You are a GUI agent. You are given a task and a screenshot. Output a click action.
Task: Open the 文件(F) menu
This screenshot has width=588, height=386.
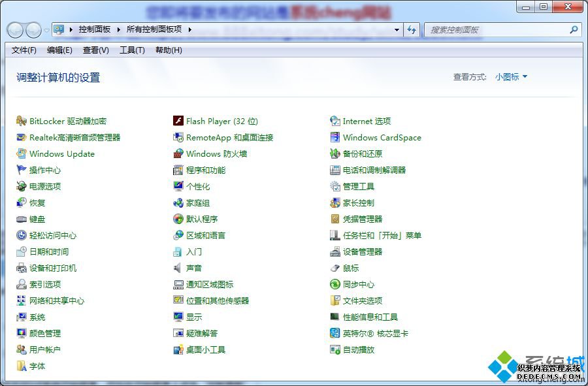tap(24, 50)
